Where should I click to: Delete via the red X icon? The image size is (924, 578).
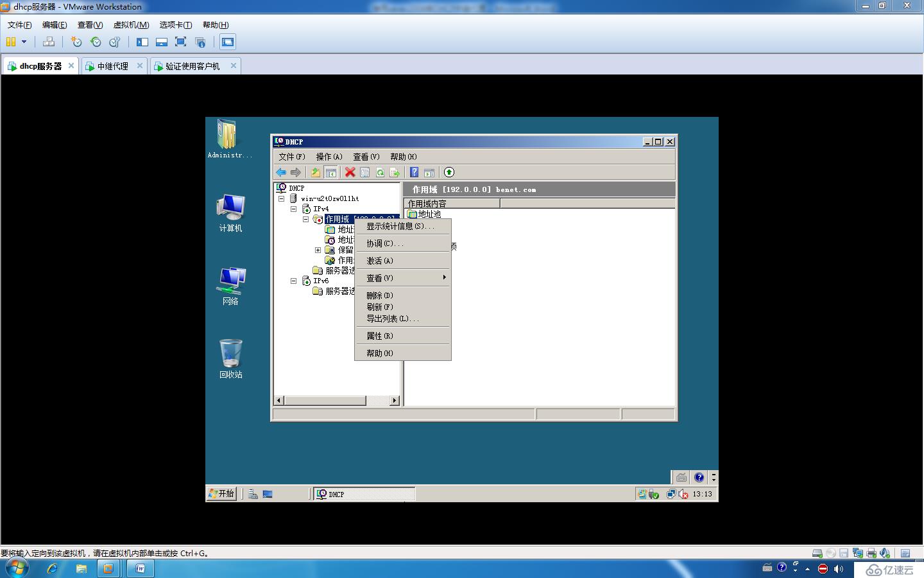(350, 172)
